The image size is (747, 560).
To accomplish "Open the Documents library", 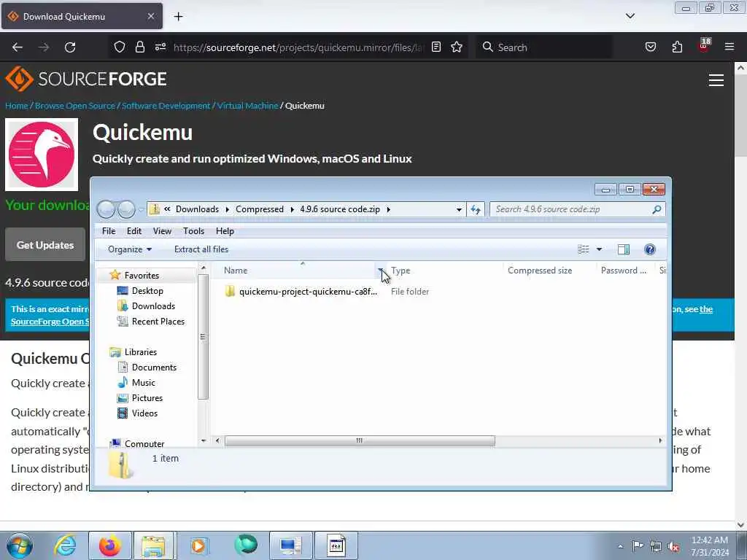I will coord(154,367).
